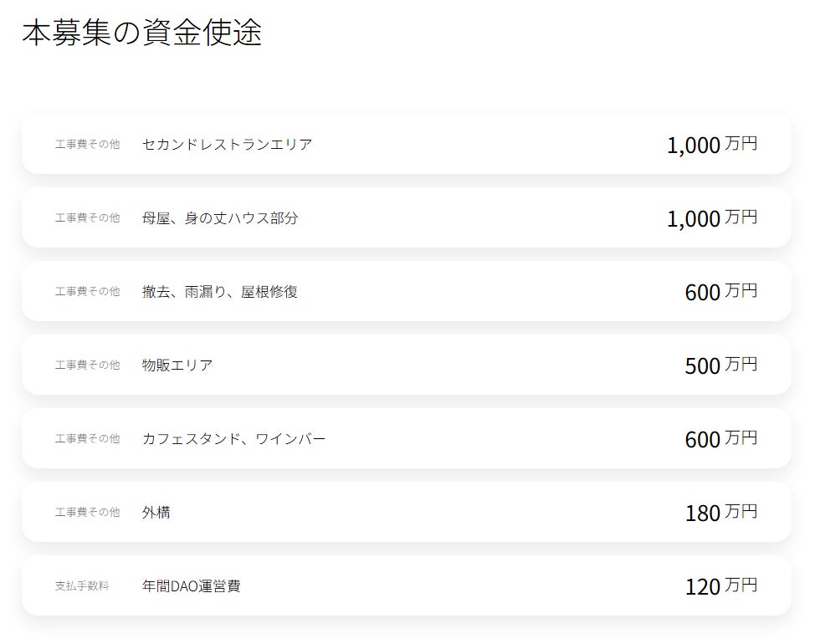The image size is (815, 644).
Task: Select the セカンドレストランエリア row label
Action: point(227,145)
